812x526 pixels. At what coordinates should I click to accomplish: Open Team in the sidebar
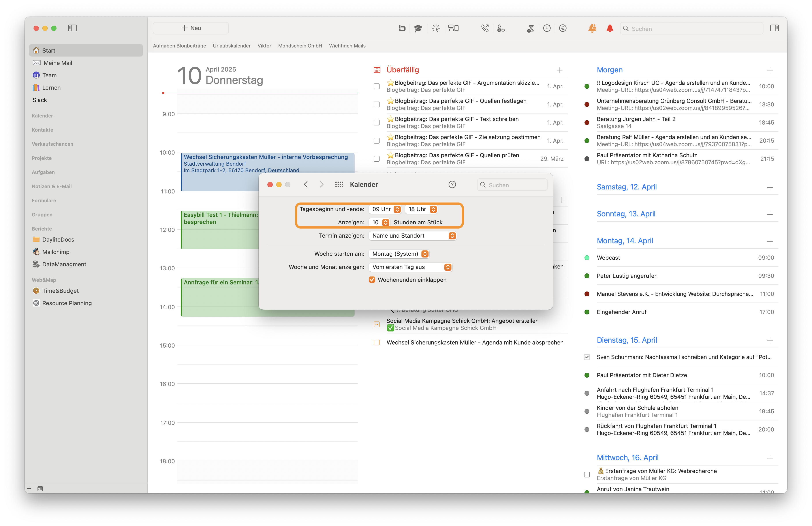tap(86, 75)
